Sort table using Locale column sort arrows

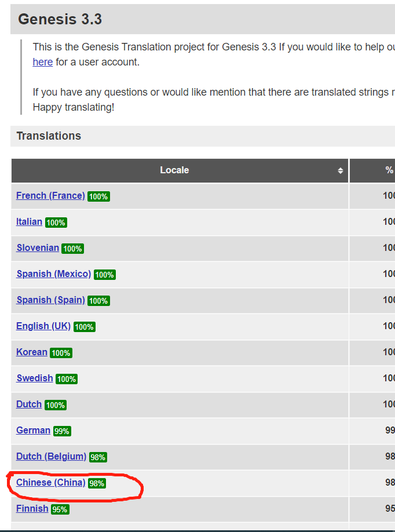click(x=341, y=170)
